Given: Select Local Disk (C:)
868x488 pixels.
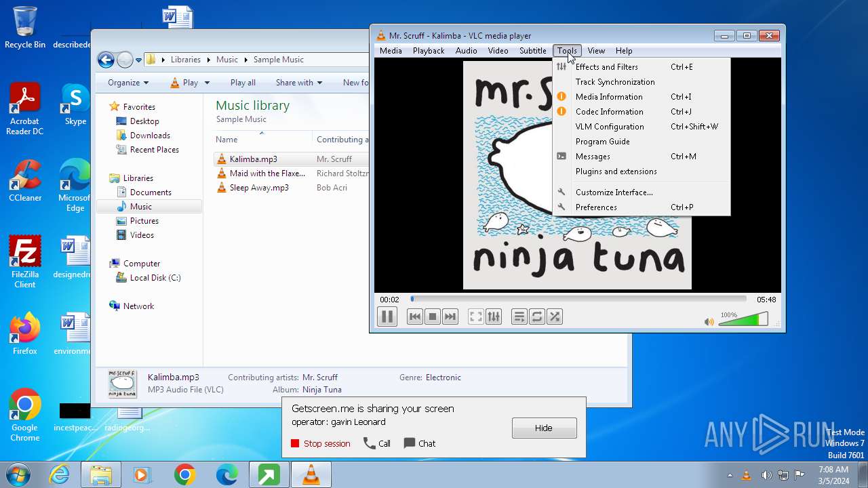Looking at the screenshot, I should (155, 278).
